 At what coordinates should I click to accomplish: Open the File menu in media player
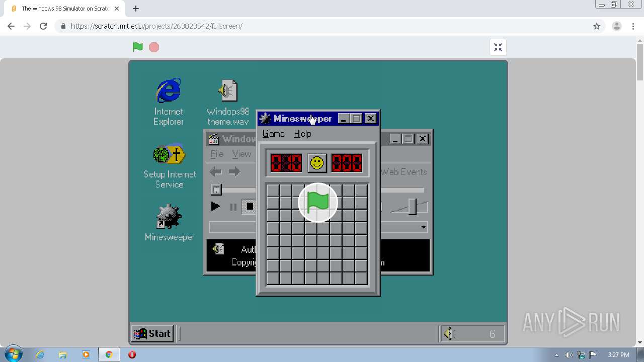click(217, 154)
